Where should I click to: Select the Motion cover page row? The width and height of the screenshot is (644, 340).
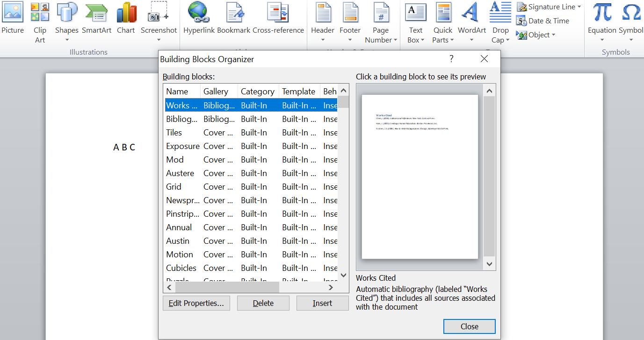pyautogui.click(x=251, y=255)
